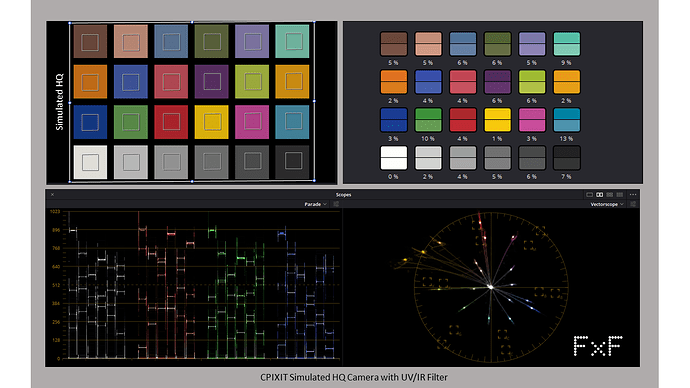Click the vectorscope center point
The width and height of the screenshot is (690, 388).
click(491, 287)
